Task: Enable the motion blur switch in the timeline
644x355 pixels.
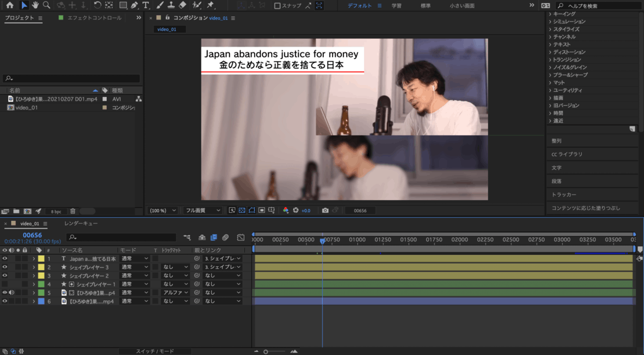Action: [226, 237]
